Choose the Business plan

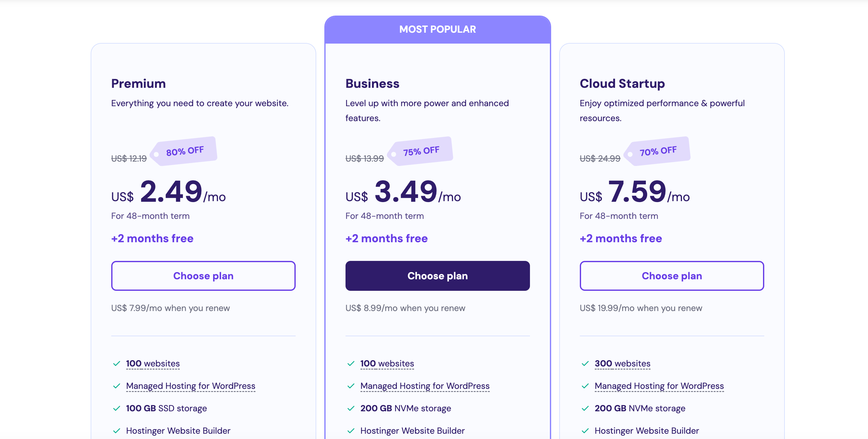tap(437, 276)
